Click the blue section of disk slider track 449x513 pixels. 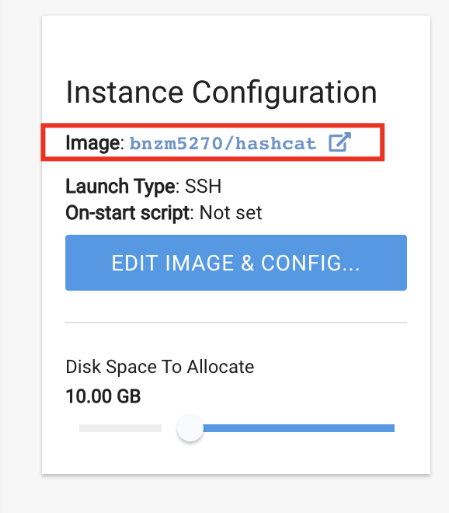tap(299, 428)
